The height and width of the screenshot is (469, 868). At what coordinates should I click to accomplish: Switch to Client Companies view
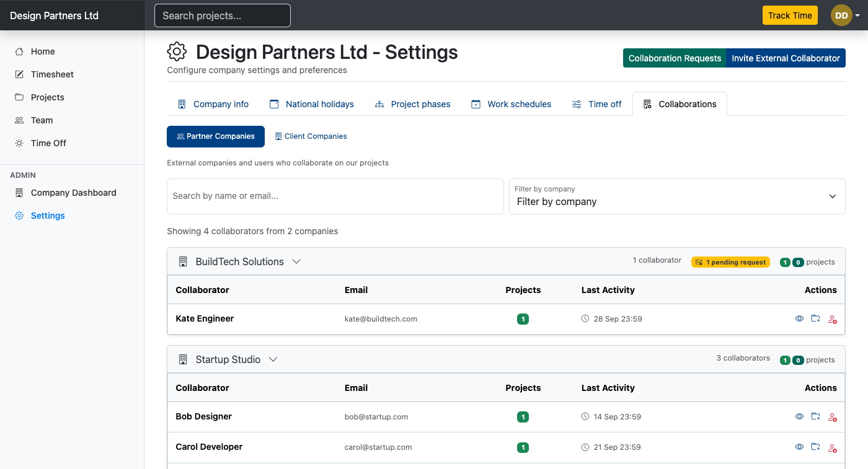[x=311, y=136]
